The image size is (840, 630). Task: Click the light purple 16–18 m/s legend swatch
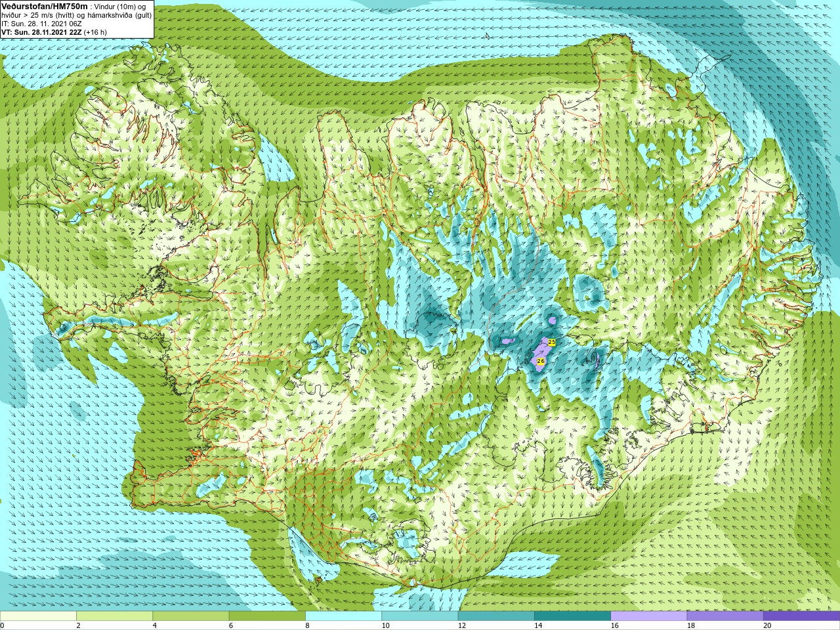click(x=649, y=616)
